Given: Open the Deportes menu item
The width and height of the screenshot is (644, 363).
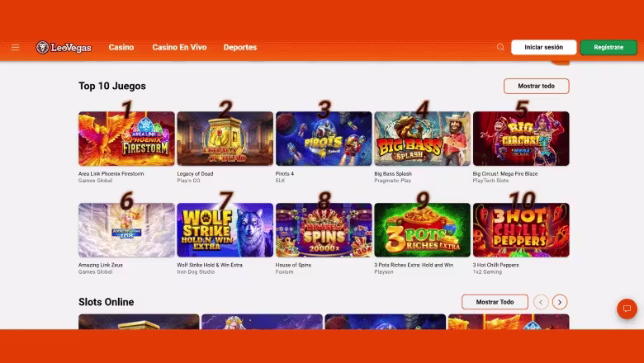Looking at the screenshot, I should pyautogui.click(x=240, y=47).
